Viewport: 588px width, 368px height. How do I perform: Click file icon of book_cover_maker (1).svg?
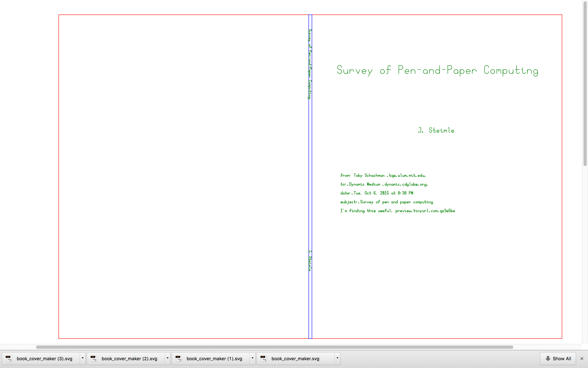click(179, 359)
